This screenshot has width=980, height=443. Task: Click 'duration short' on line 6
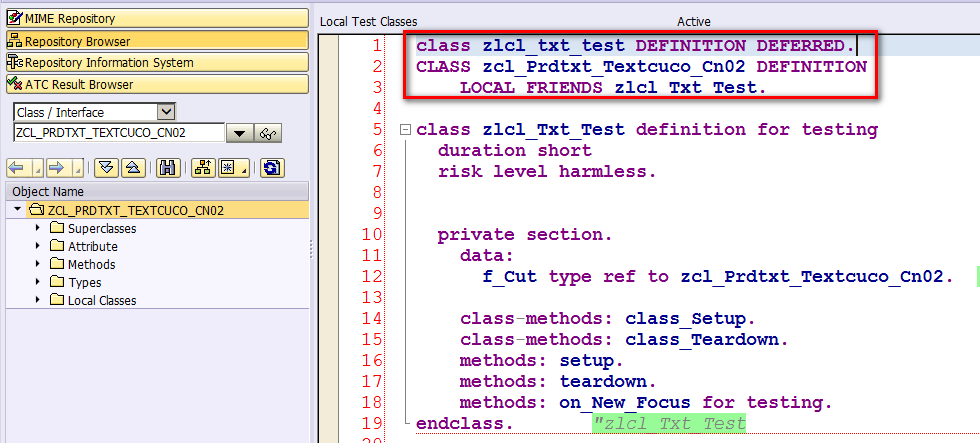[514, 151]
